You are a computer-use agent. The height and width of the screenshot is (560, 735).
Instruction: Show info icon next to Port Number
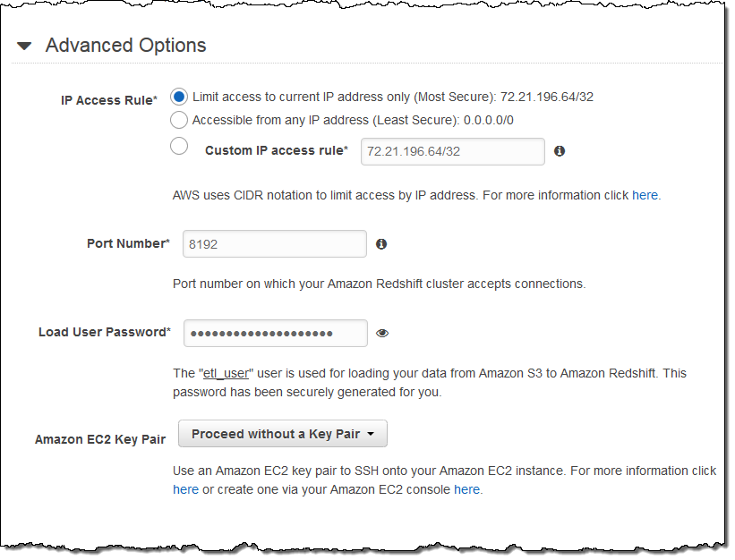[x=381, y=243]
